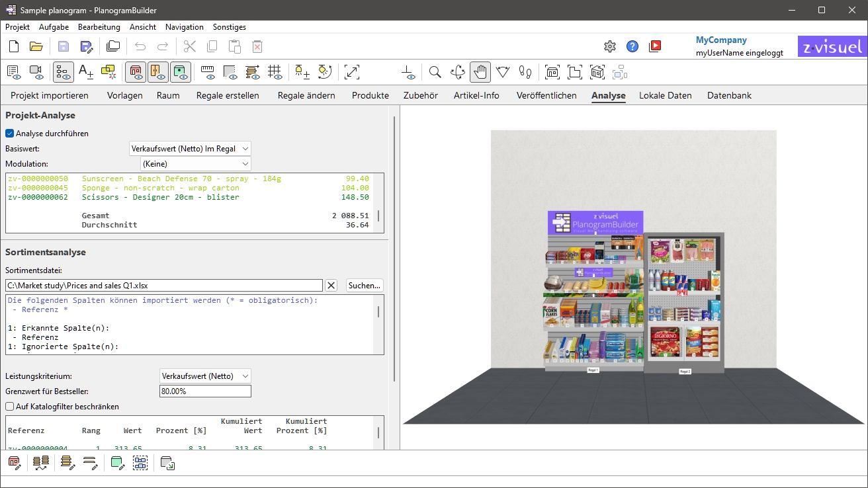Click the rotate light lamp icon
This screenshot has width=868, height=488.
(325, 71)
